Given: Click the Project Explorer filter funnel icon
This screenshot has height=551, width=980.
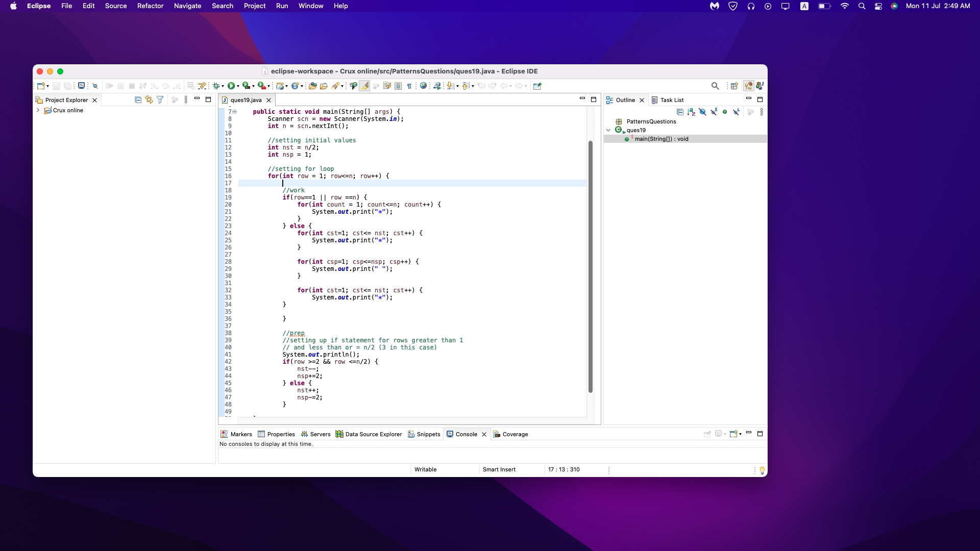Looking at the screenshot, I should (x=160, y=100).
